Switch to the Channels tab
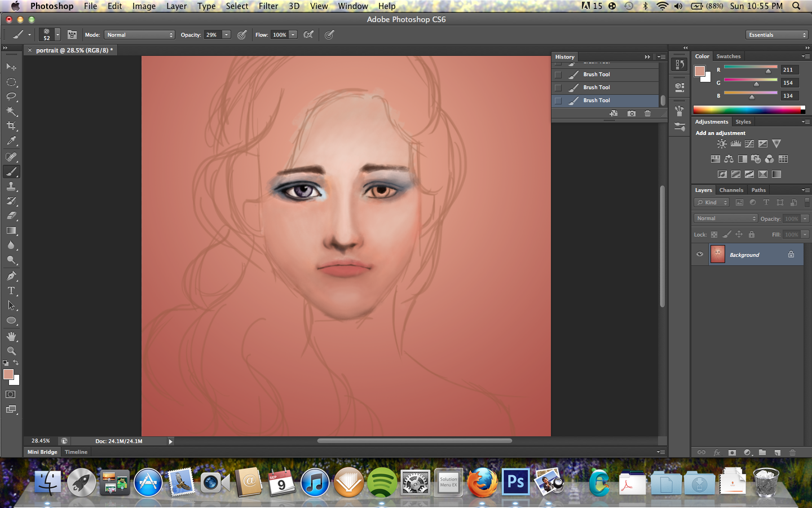The width and height of the screenshot is (812, 508). coord(731,190)
